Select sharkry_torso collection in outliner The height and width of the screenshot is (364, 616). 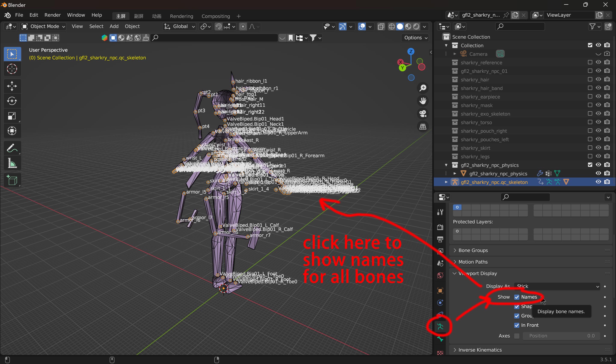[x=476, y=122]
